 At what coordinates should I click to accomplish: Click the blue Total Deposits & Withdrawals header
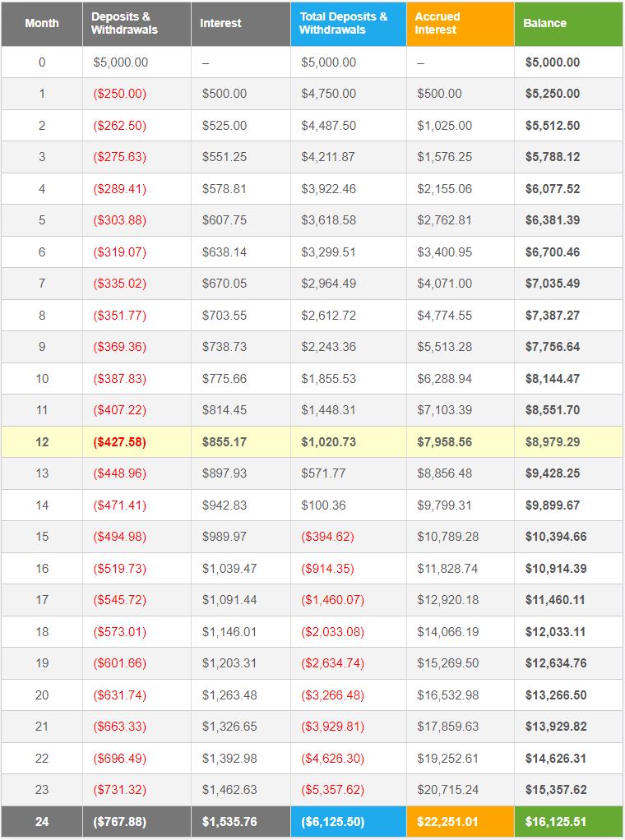(344, 23)
